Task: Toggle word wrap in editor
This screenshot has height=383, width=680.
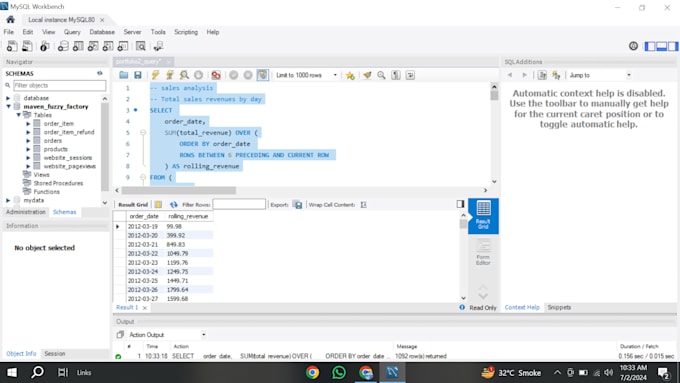Action: coord(410,75)
